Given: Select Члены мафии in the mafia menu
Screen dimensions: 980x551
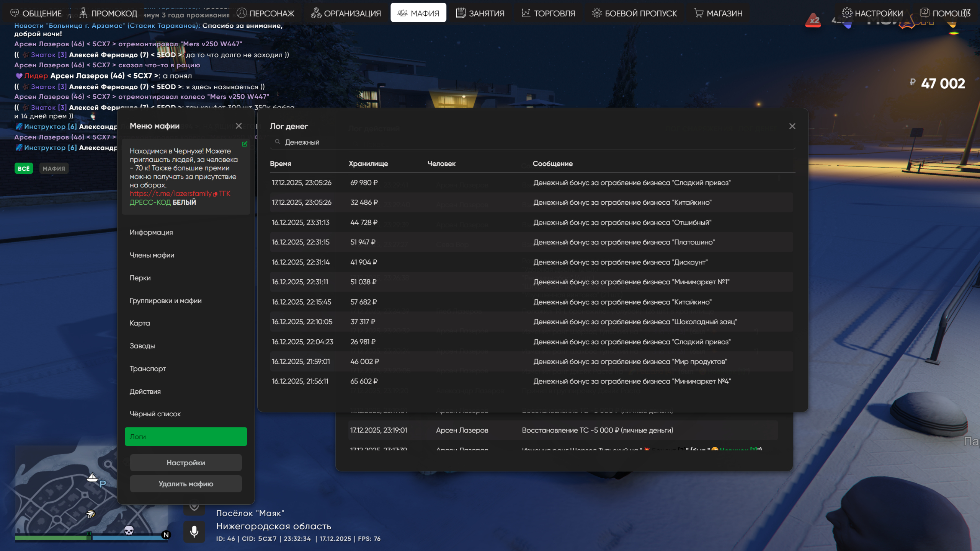Looking at the screenshot, I should pos(152,255).
